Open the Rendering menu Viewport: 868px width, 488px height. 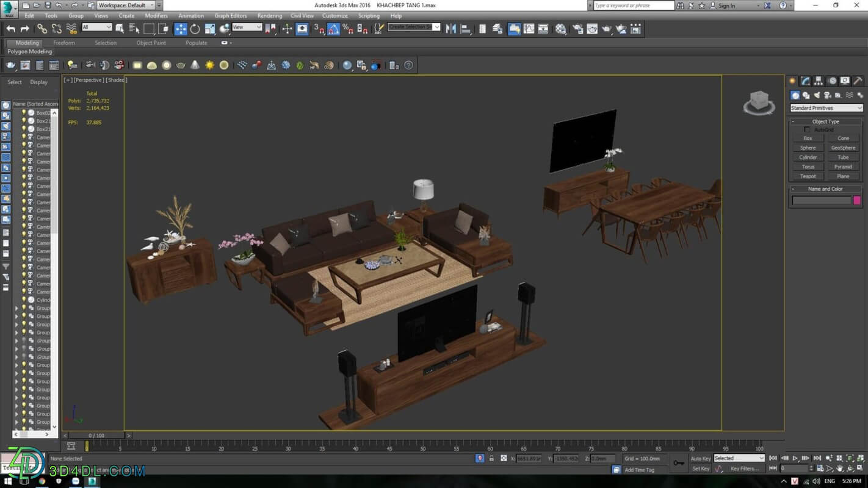[270, 16]
